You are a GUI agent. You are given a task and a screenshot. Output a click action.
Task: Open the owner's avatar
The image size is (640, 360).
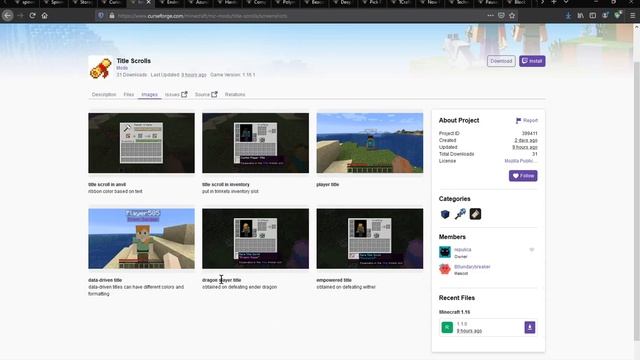445,252
